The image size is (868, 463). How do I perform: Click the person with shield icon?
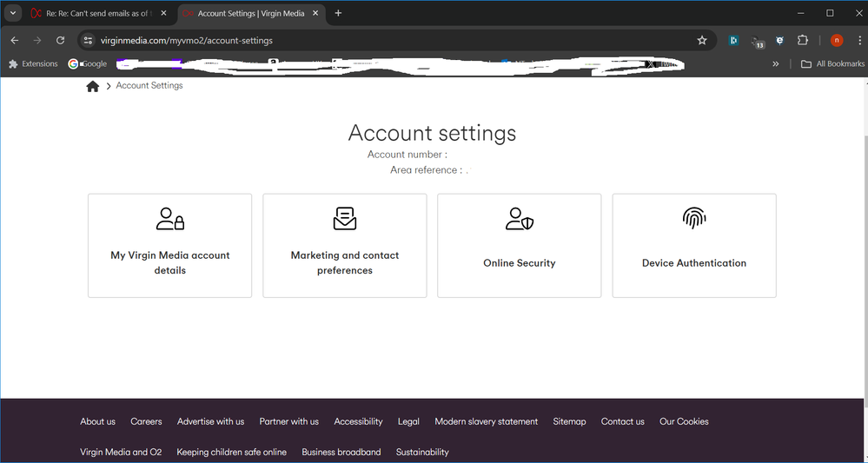click(520, 219)
